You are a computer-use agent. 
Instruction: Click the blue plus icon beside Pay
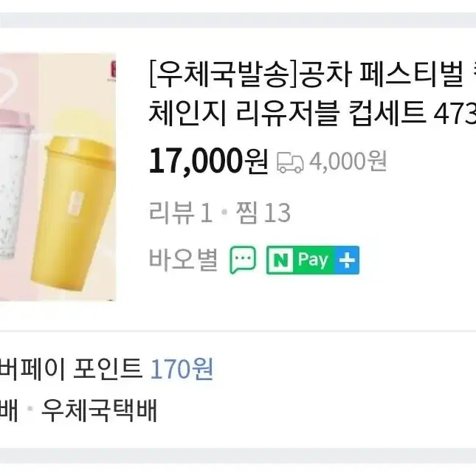click(x=347, y=261)
